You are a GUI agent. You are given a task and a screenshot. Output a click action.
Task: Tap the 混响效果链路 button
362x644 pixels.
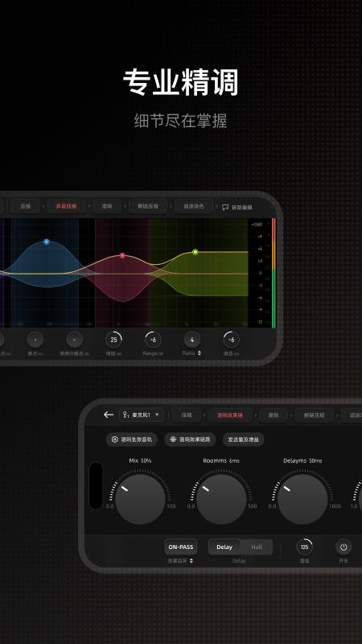tap(190, 440)
